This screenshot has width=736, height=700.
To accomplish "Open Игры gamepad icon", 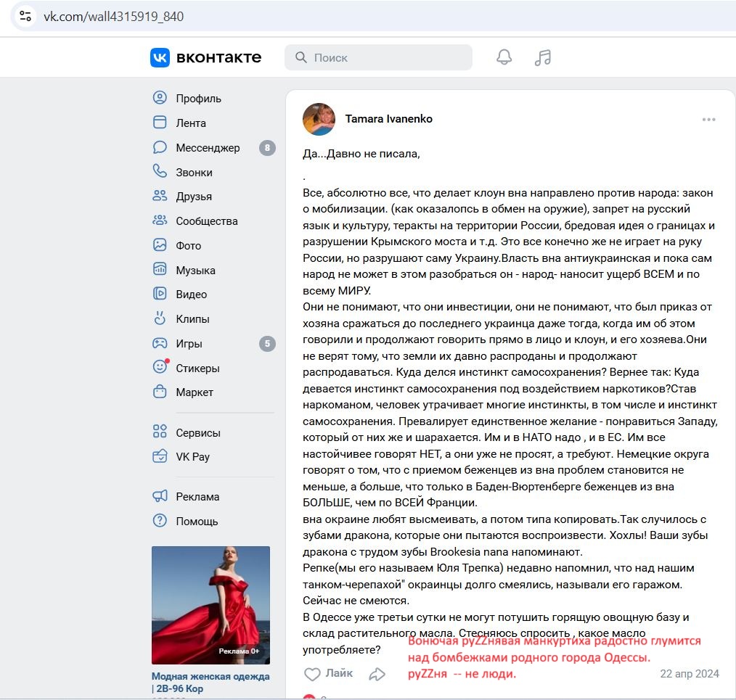I will (x=160, y=343).
